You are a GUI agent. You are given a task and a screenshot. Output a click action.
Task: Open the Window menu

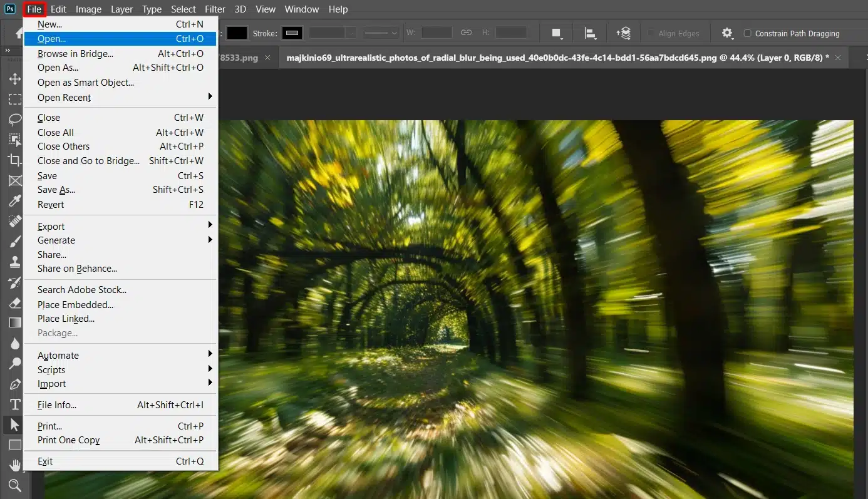[302, 9]
